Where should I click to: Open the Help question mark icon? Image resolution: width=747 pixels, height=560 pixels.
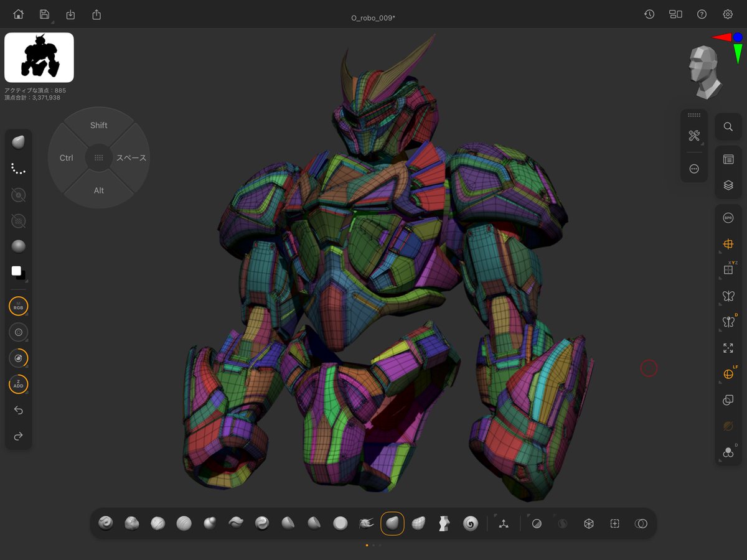click(702, 14)
